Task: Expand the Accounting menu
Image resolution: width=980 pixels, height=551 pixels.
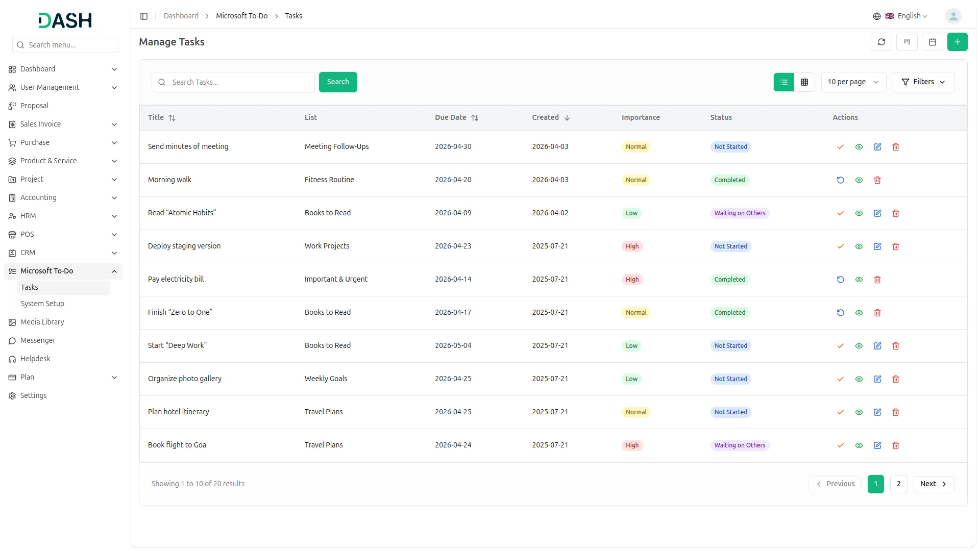Action: 63,198
